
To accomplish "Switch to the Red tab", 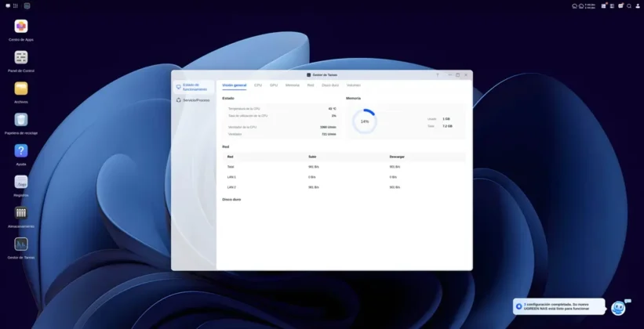I will pos(311,85).
